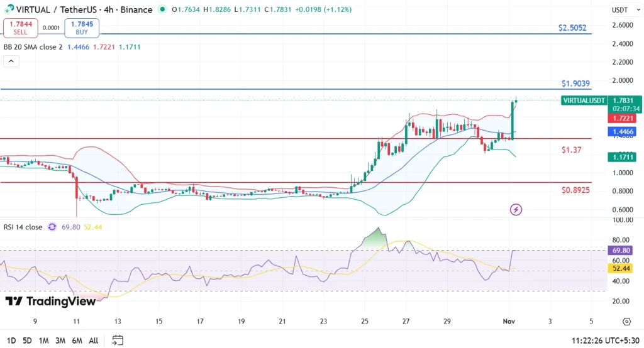Open chart settings gear icon
The width and height of the screenshot is (644, 348).
(x=626, y=322)
